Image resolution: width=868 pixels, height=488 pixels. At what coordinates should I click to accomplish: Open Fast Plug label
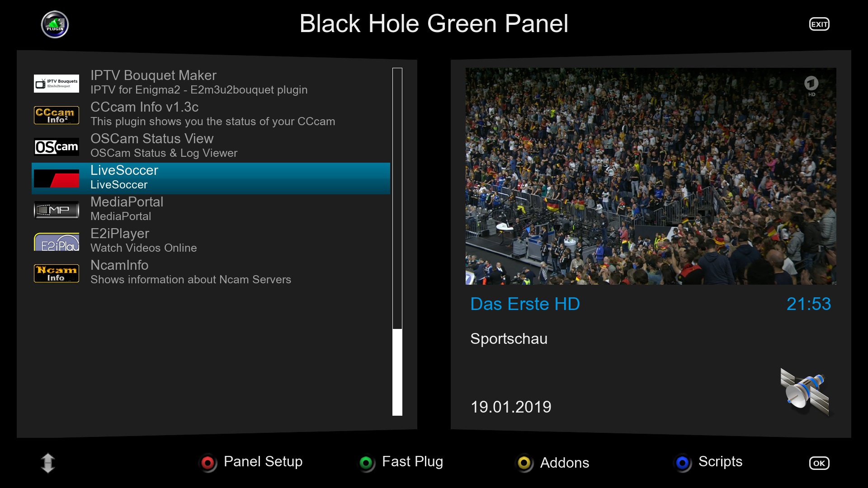[412, 461]
